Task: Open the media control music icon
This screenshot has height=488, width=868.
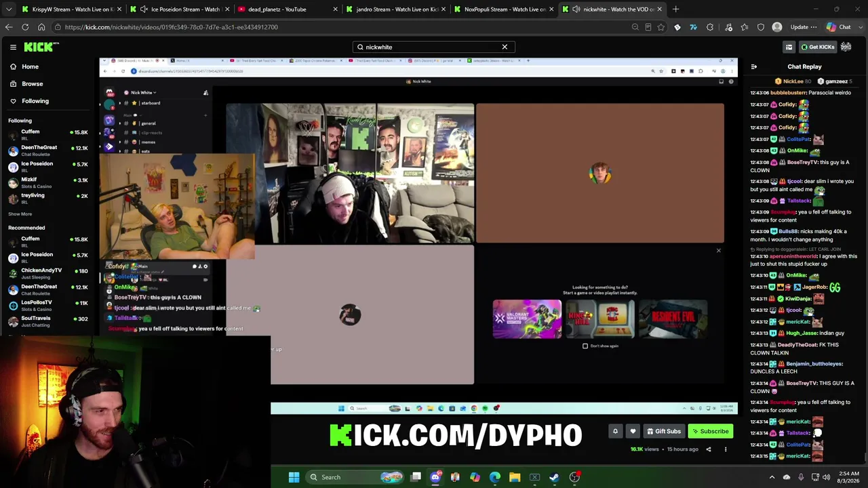Action: pyautogui.click(x=728, y=27)
